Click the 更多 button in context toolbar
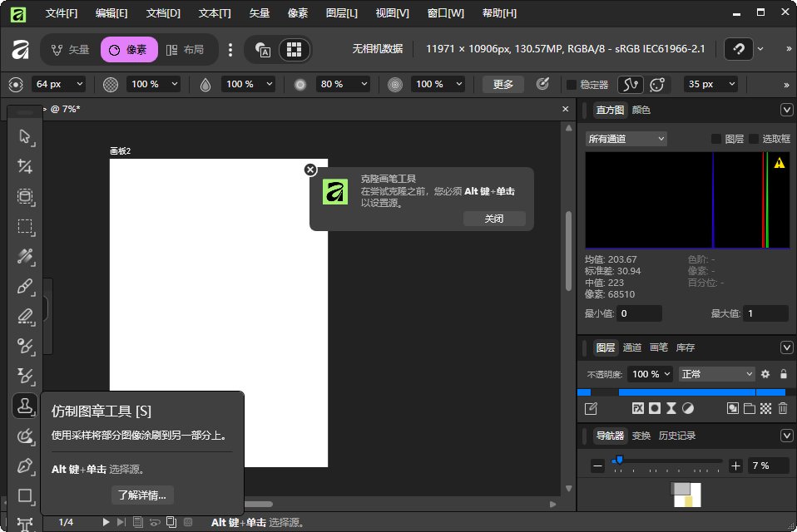The image size is (797, 532). 503,84
